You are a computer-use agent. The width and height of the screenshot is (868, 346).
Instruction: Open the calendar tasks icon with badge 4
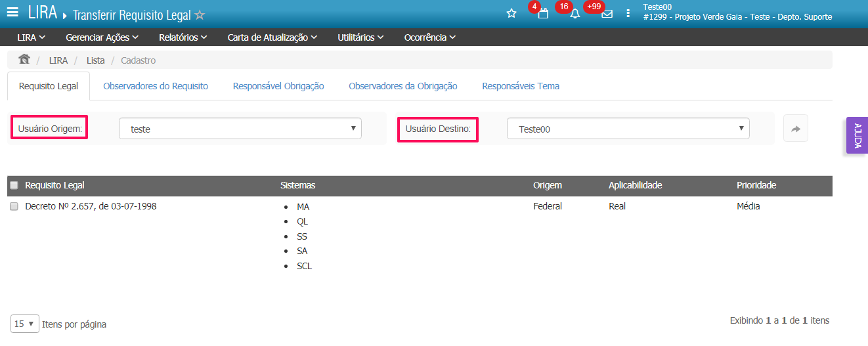click(x=543, y=14)
